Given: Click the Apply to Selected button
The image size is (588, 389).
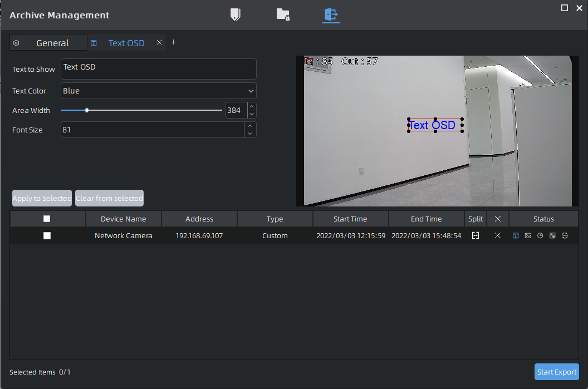Looking at the screenshot, I should (42, 198).
